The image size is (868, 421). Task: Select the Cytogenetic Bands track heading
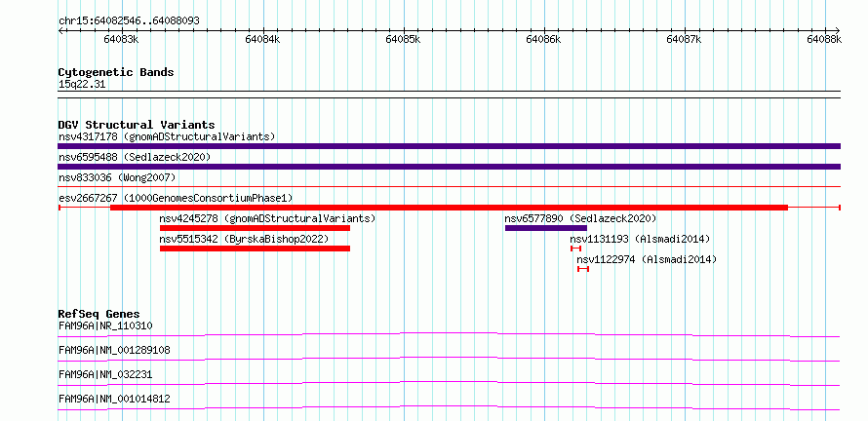(x=116, y=72)
